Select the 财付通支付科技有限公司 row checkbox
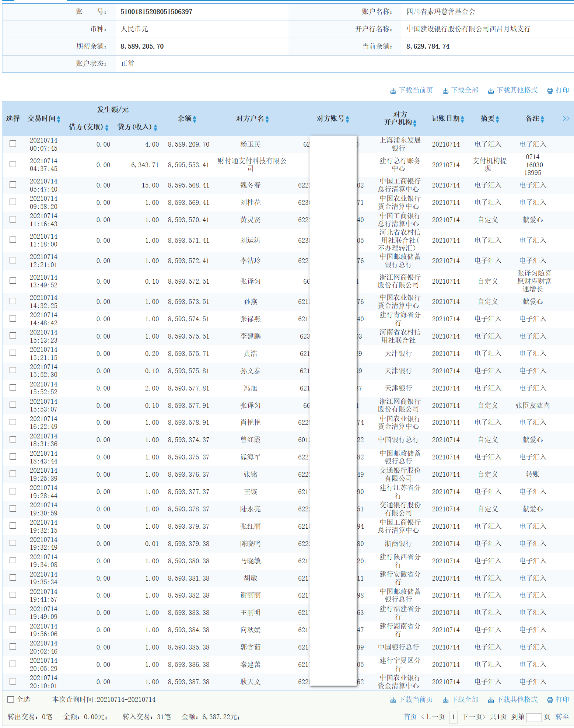The height and width of the screenshot is (728, 574). tap(13, 164)
